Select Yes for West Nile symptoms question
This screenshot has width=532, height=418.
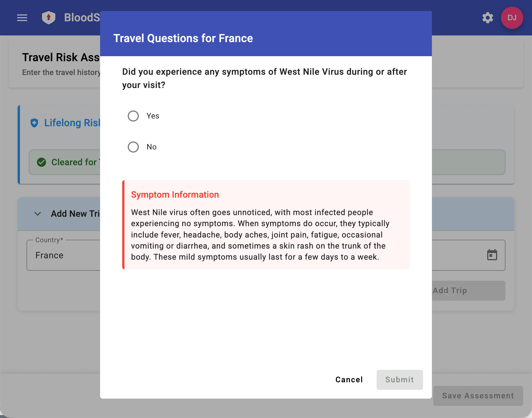133,116
